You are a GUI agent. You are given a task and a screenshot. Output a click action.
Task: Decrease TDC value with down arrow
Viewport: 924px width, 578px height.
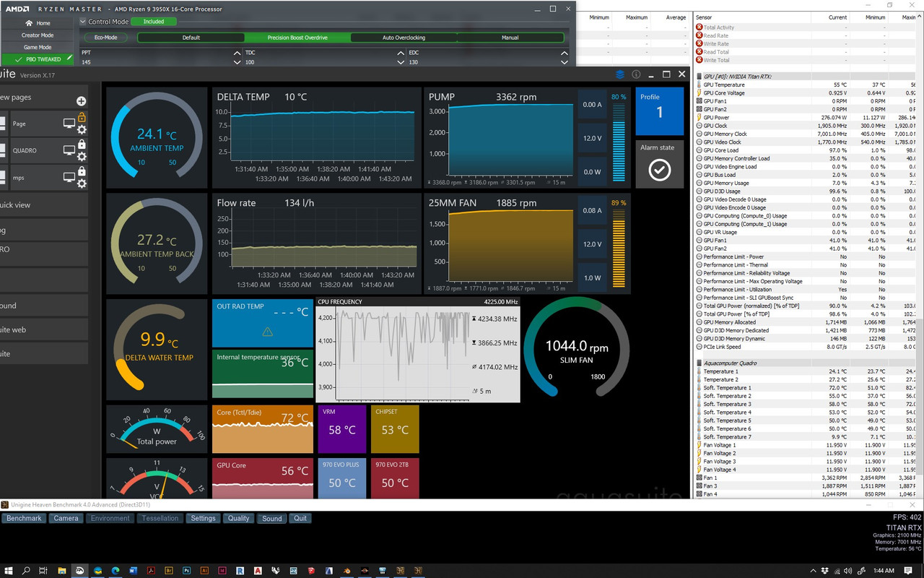tap(401, 62)
